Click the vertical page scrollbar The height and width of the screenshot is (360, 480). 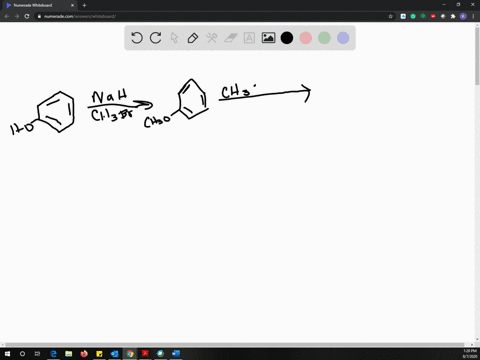(x=477, y=182)
